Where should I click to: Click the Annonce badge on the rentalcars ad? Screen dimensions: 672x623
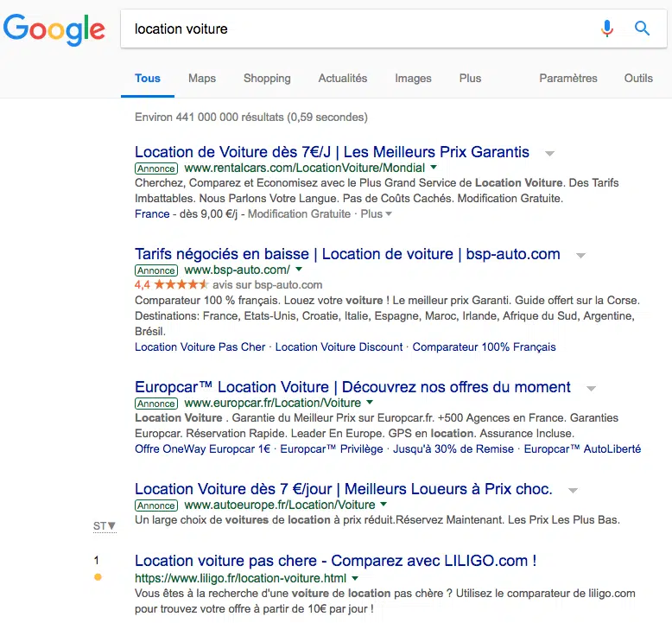coord(156,168)
